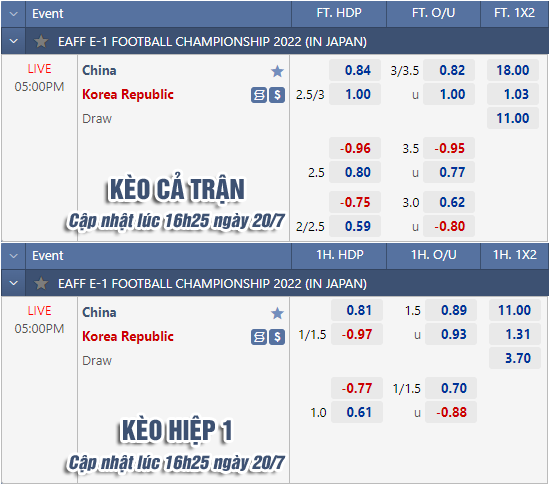Select the full-time China win odds 18.00

[x=513, y=70]
